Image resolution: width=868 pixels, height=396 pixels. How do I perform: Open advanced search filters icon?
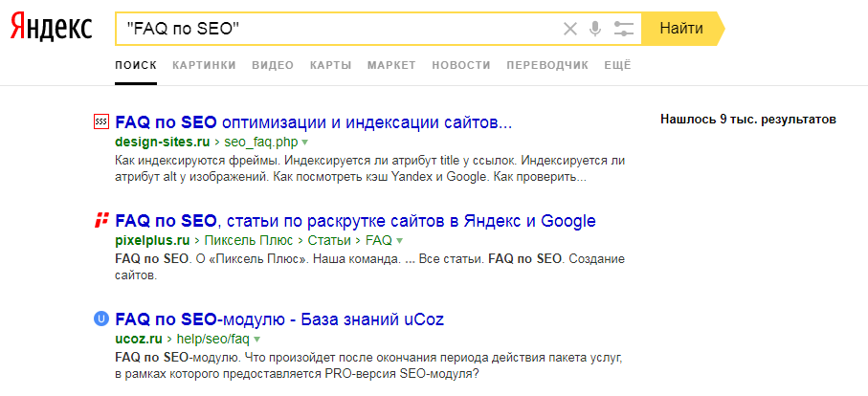point(624,29)
